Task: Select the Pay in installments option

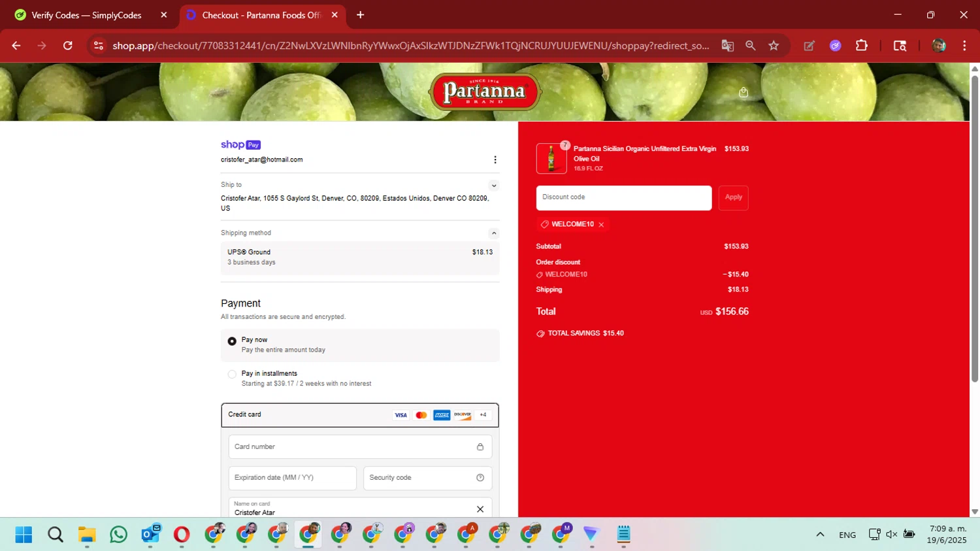Action: 360,378
